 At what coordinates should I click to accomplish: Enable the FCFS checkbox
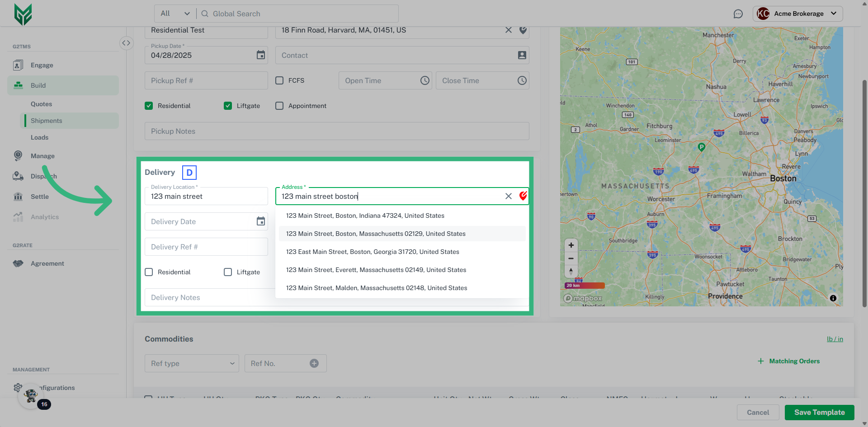[279, 80]
